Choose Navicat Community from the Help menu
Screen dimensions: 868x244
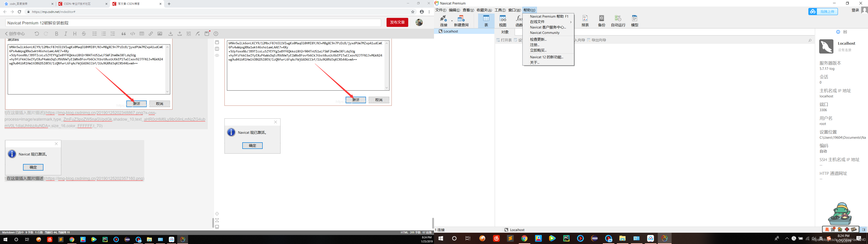(x=548, y=33)
